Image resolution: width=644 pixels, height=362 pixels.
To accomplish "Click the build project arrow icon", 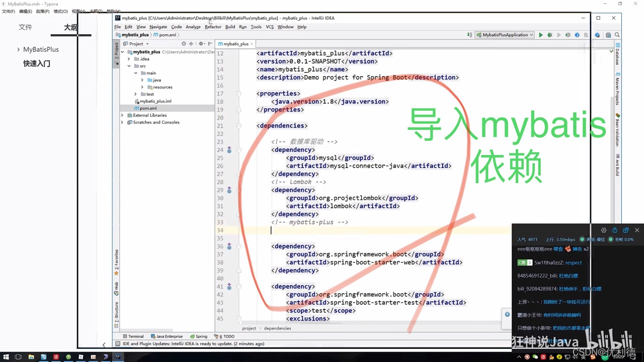I will coord(469,35).
